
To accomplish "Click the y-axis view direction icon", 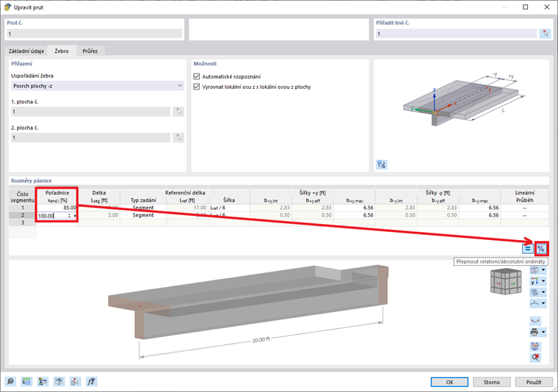I will tap(535, 281).
